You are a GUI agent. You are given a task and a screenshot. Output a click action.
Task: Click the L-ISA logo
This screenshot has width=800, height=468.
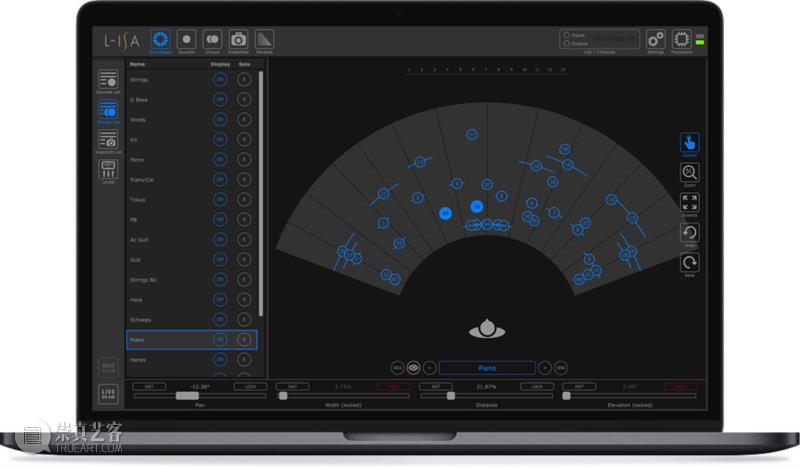tap(121, 41)
